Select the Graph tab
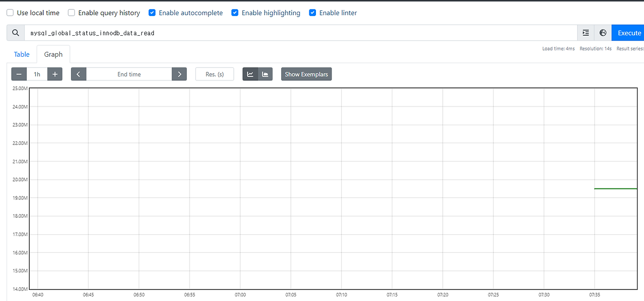Viewport: 644px width, 301px height. pyautogui.click(x=53, y=54)
